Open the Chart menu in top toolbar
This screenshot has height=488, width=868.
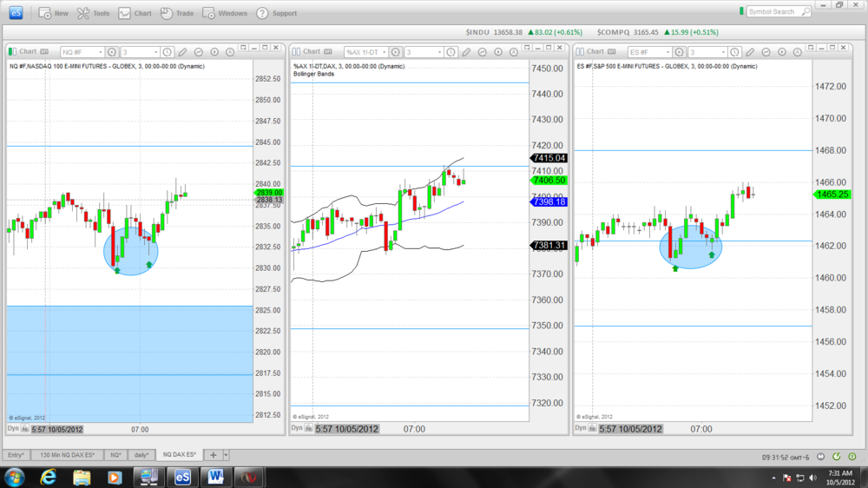click(x=135, y=13)
